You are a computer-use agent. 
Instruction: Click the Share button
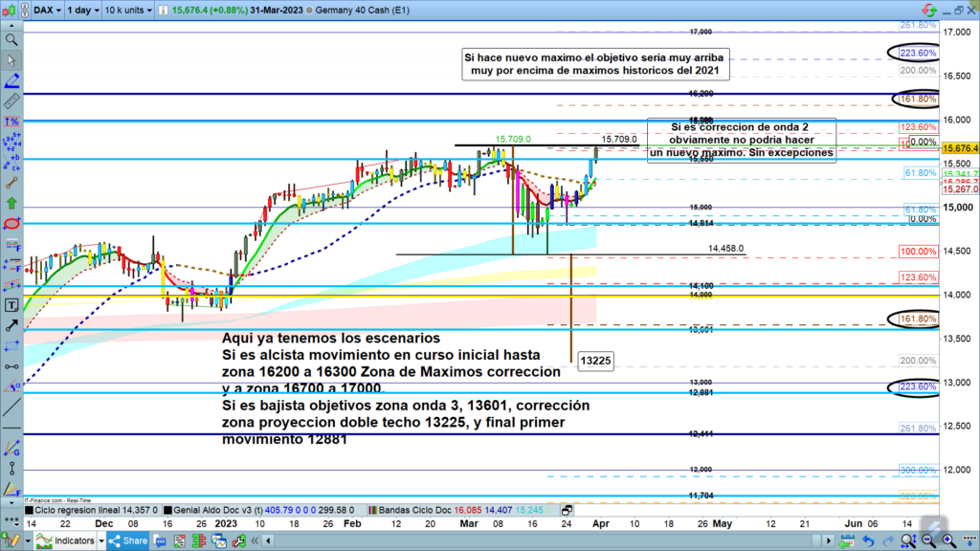126,541
